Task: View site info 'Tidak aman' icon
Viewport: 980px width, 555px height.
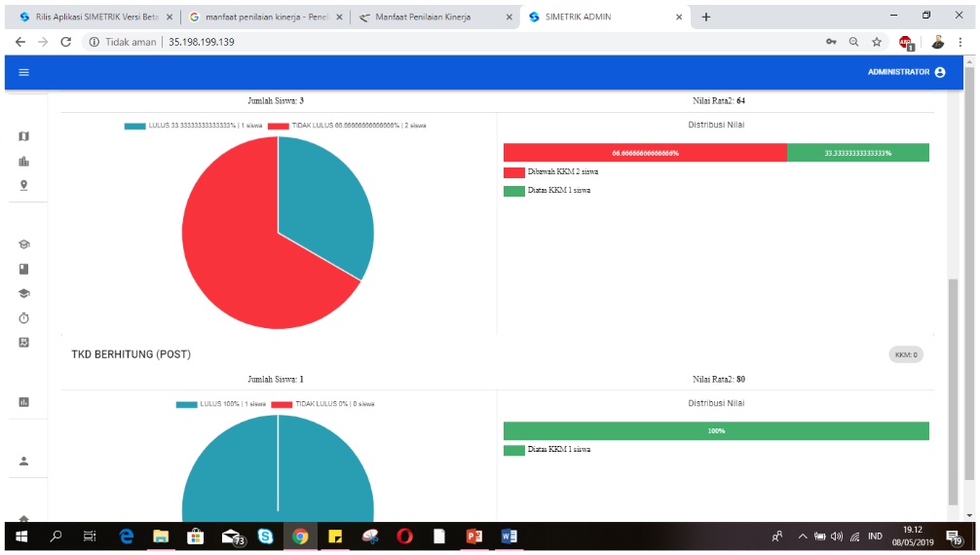Action: click(94, 42)
